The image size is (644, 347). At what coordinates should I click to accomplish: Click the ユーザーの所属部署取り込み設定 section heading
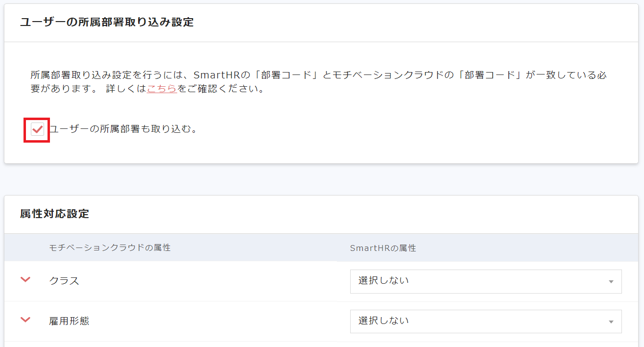(107, 23)
